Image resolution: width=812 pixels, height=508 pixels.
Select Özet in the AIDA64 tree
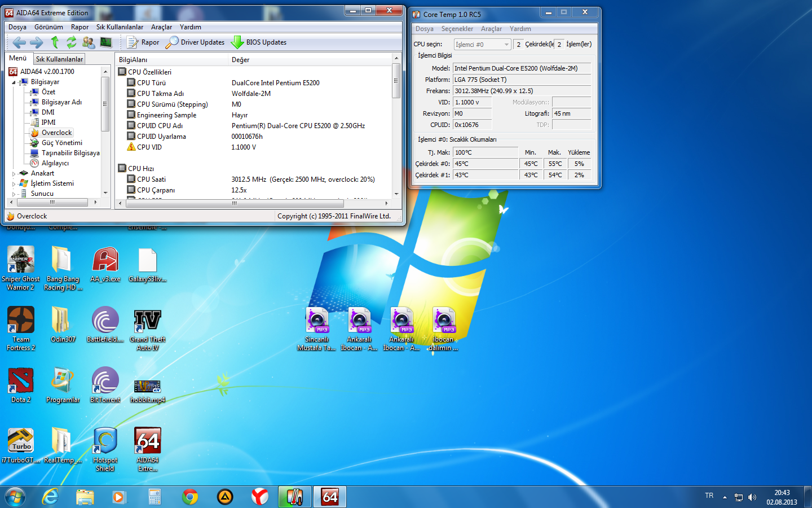(48, 92)
